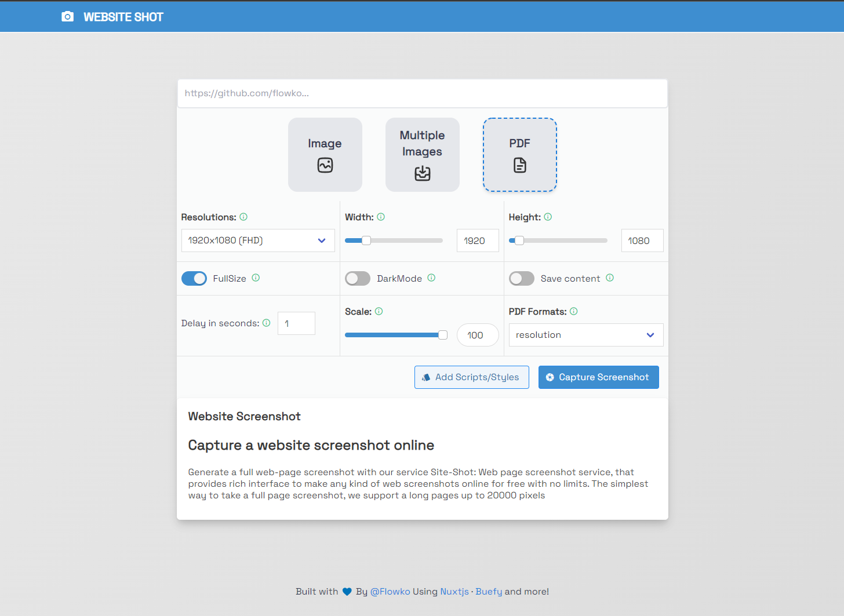The height and width of the screenshot is (616, 844).
Task: Click the Scale info icon
Action: point(379,311)
